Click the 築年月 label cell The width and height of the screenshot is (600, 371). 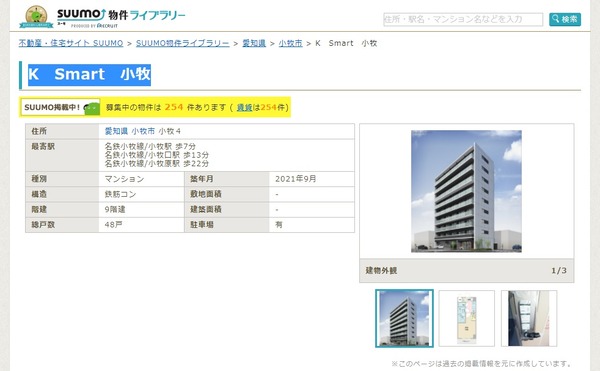pos(227,179)
